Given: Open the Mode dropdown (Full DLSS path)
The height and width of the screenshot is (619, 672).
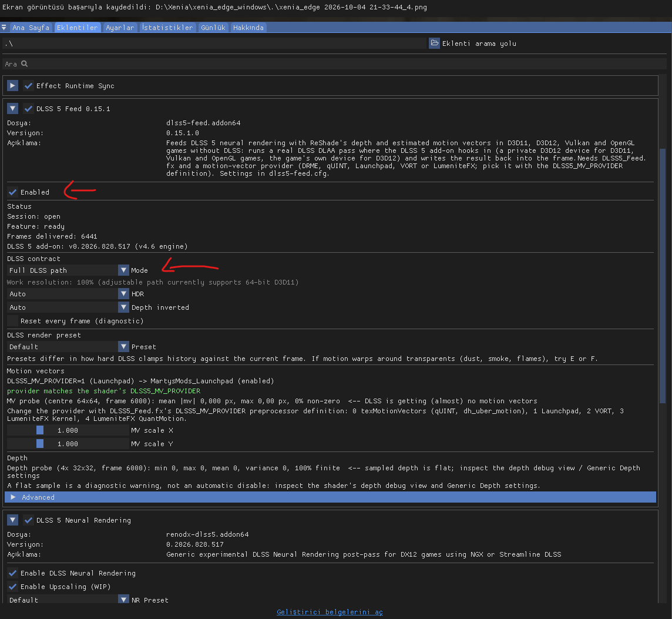Looking at the screenshot, I should pos(68,270).
